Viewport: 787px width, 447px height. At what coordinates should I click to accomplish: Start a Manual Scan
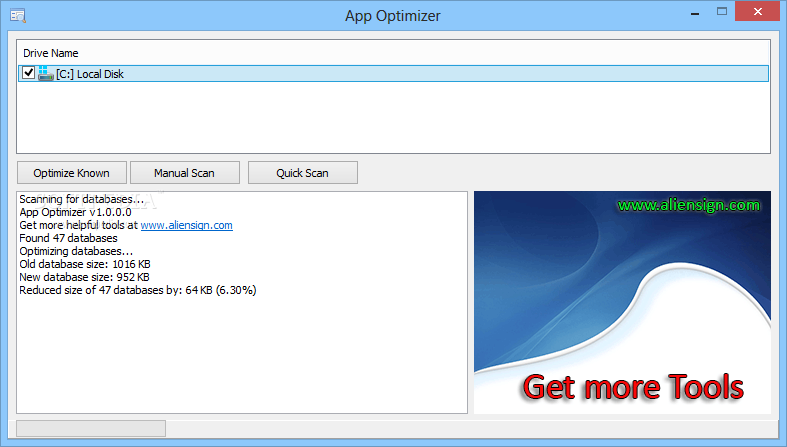(x=185, y=173)
